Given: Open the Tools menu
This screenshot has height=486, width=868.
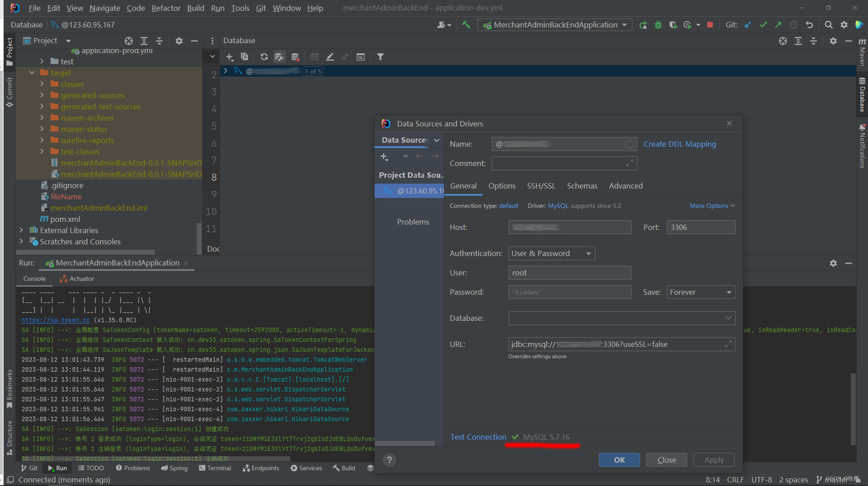Looking at the screenshot, I should (x=240, y=8).
